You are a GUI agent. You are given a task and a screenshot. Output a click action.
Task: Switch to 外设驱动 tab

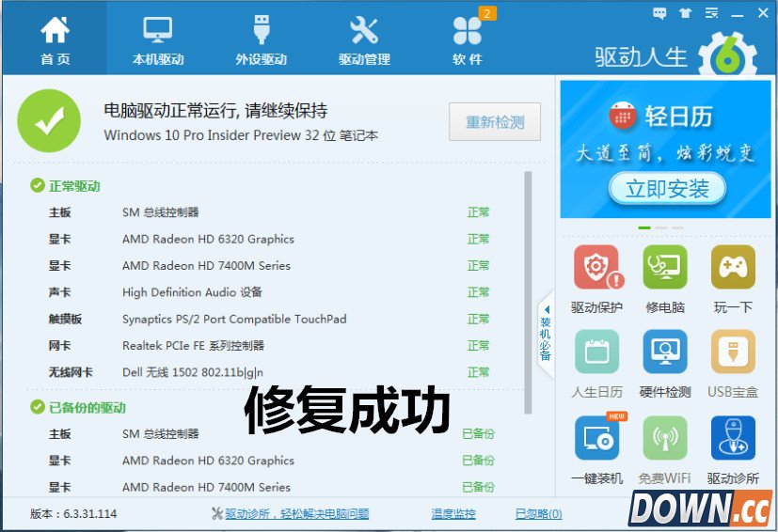point(261,39)
